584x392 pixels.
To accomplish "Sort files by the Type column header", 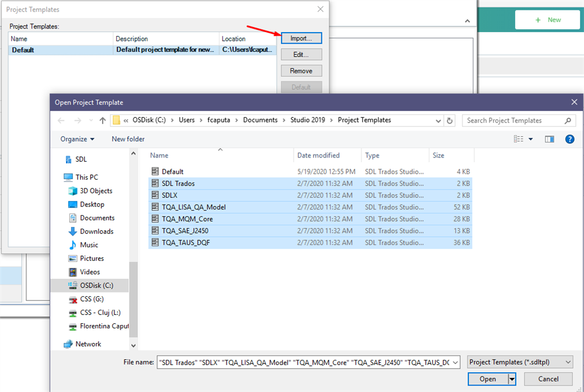I will tap(395, 156).
